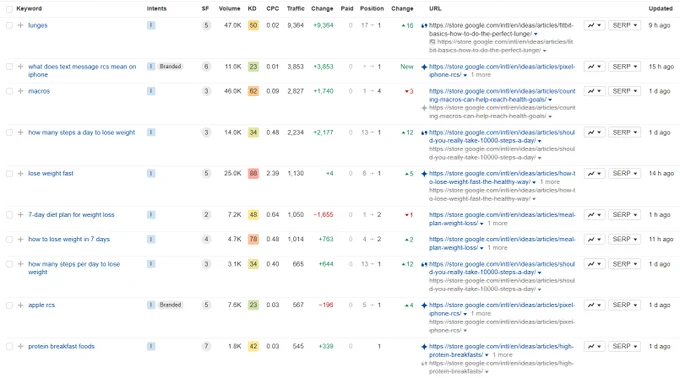
Task: Click the SF count 5 in lunges row
Action: (x=206, y=25)
